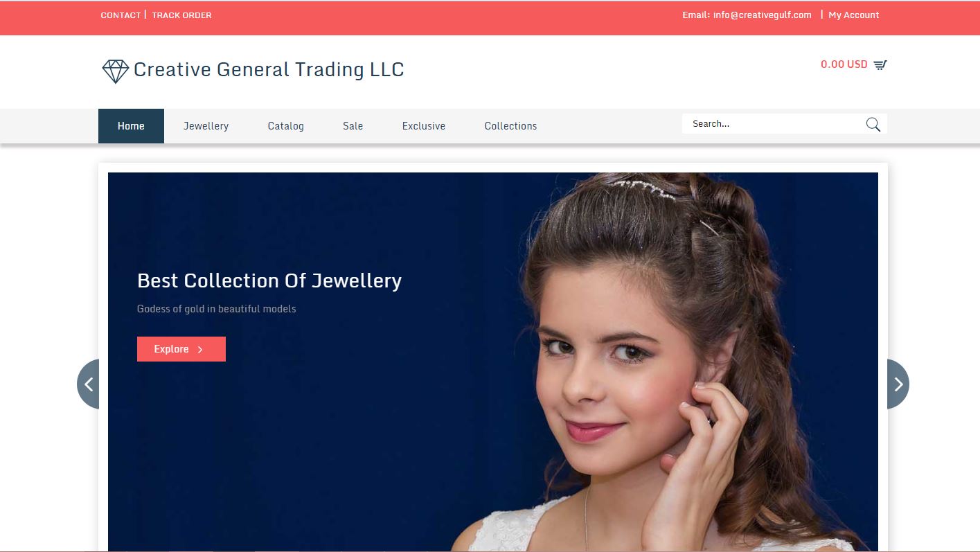The height and width of the screenshot is (552, 980).
Task: Click the search magnifier icon
Action: (873, 125)
